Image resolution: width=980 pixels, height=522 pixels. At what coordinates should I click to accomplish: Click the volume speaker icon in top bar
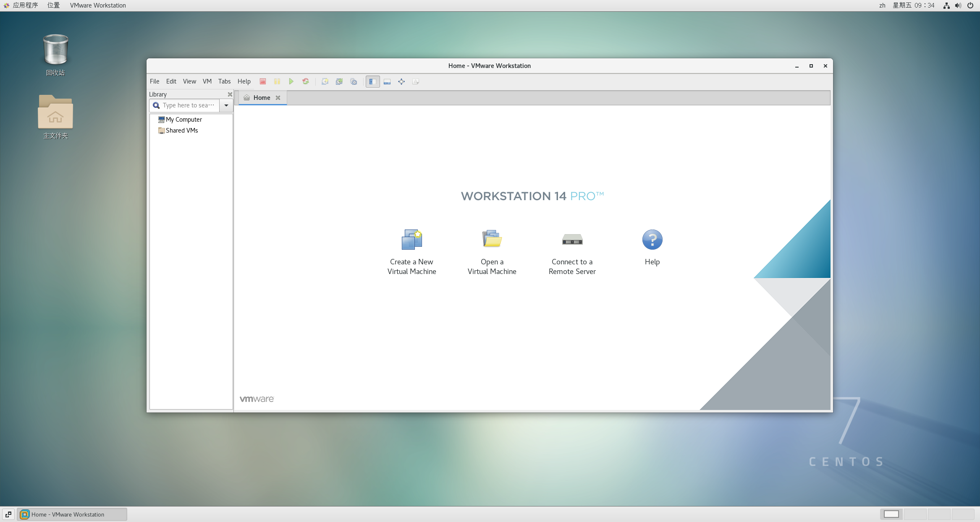[958, 5]
